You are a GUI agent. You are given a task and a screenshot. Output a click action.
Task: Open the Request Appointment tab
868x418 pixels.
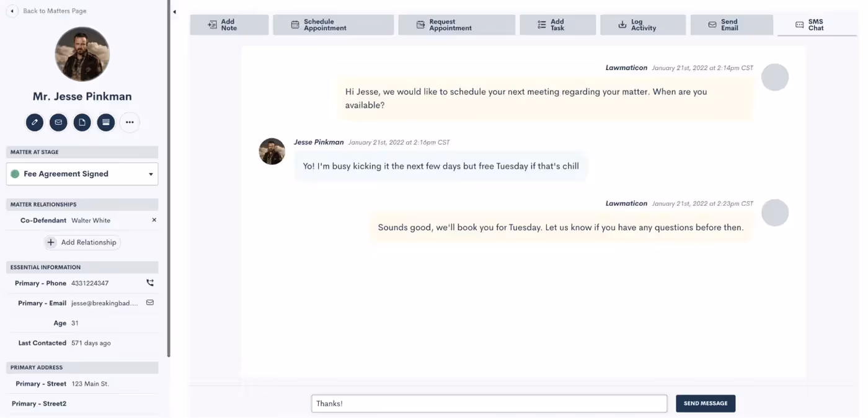coord(456,25)
